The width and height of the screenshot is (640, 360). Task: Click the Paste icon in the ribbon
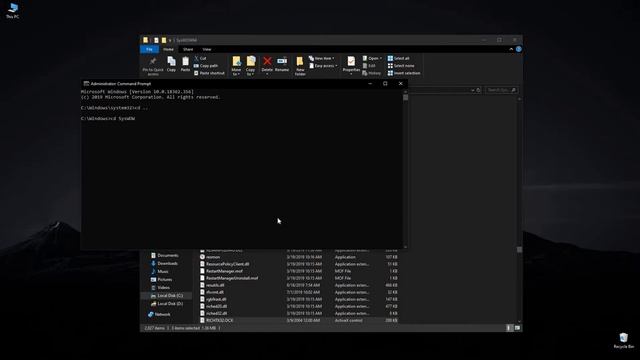[185, 64]
